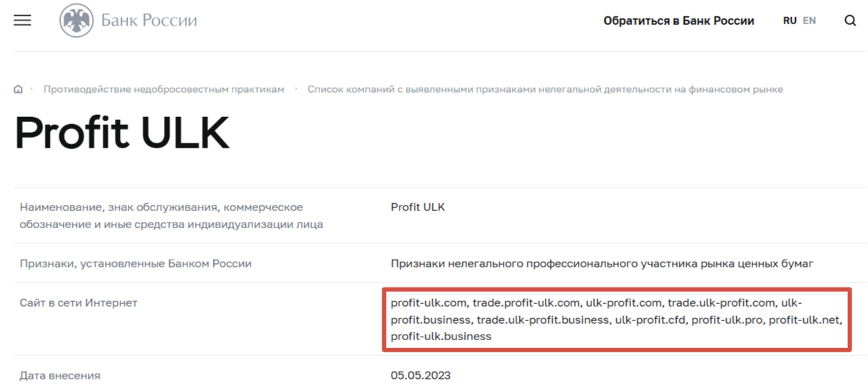Click the last domain "profit-ulk.business"
This screenshot has width=868, height=388.
coord(441,336)
